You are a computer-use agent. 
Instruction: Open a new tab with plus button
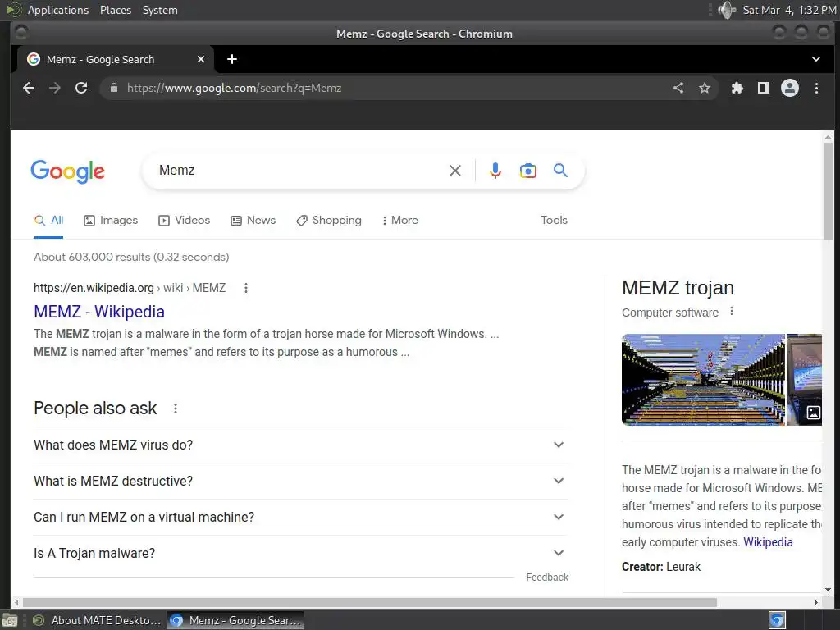pos(232,59)
